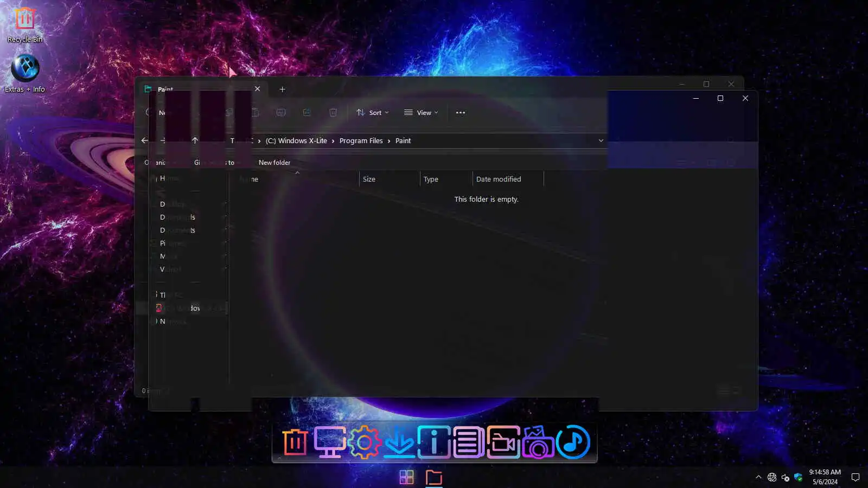Click the New folder button

point(275,163)
